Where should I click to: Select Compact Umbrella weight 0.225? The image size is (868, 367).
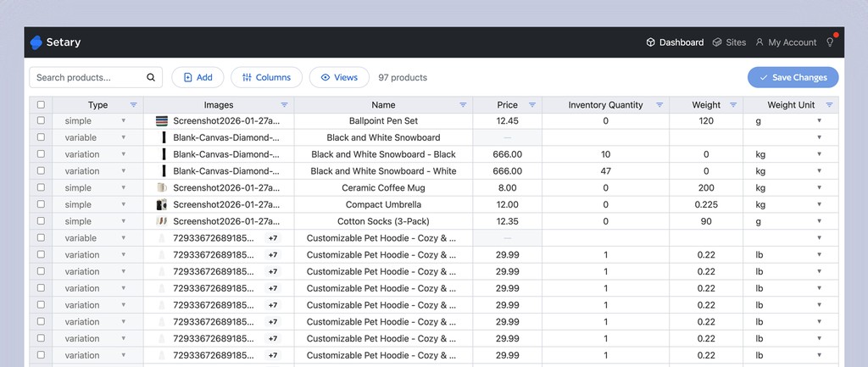tap(706, 204)
